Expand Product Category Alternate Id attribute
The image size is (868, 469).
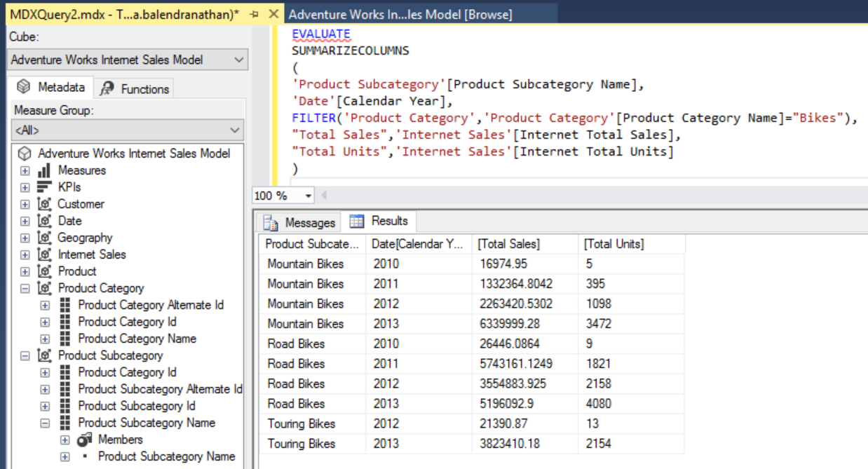[x=45, y=305]
